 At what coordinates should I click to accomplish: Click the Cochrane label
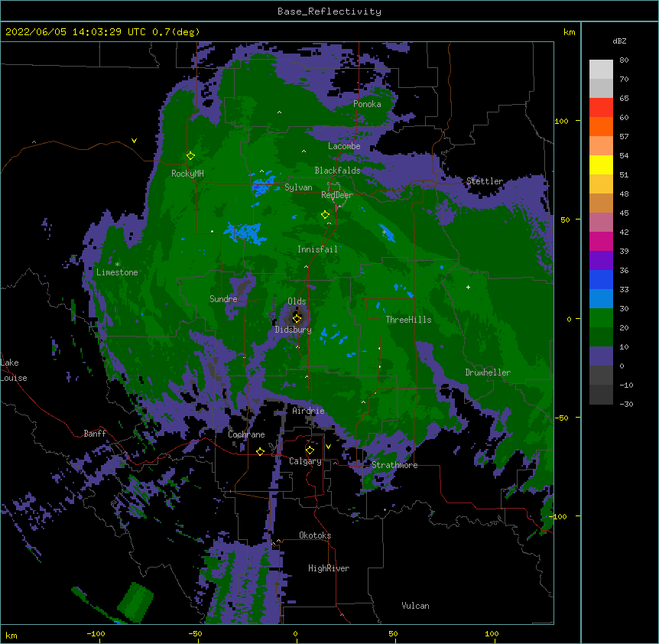pyautogui.click(x=246, y=434)
